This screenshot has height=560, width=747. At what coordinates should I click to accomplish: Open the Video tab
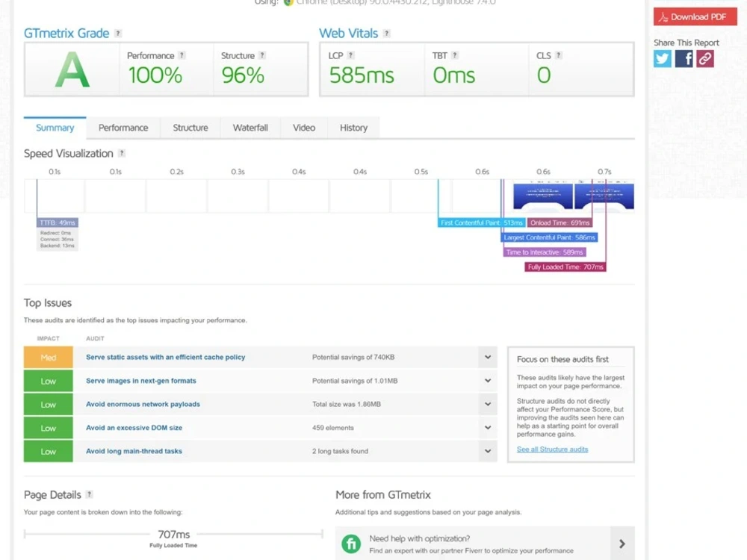pyautogui.click(x=304, y=128)
